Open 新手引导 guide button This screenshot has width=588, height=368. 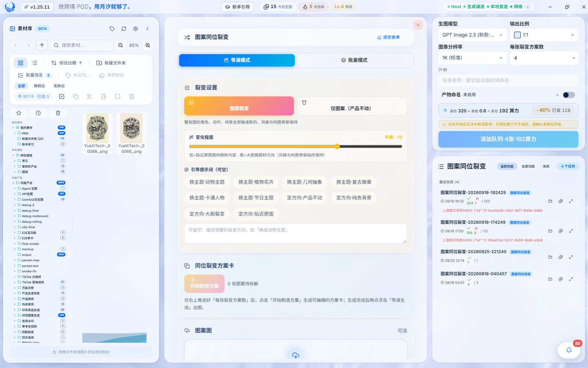point(237,7)
